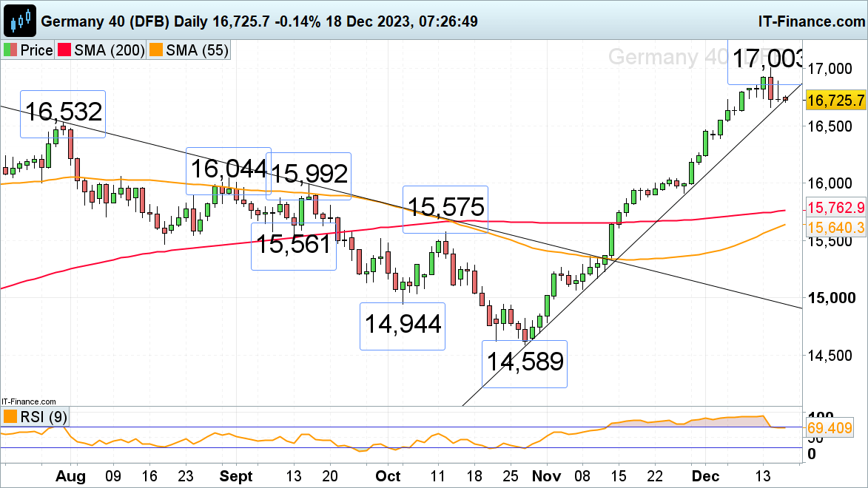Click the orange SMA 55 value tag 15,640.3
Viewport: 868px width, 488px height.
(835, 228)
